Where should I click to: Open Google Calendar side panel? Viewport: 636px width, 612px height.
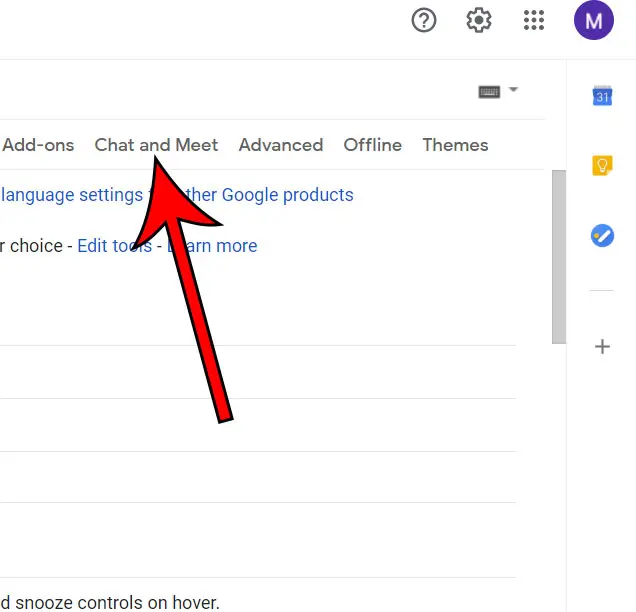[602, 96]
